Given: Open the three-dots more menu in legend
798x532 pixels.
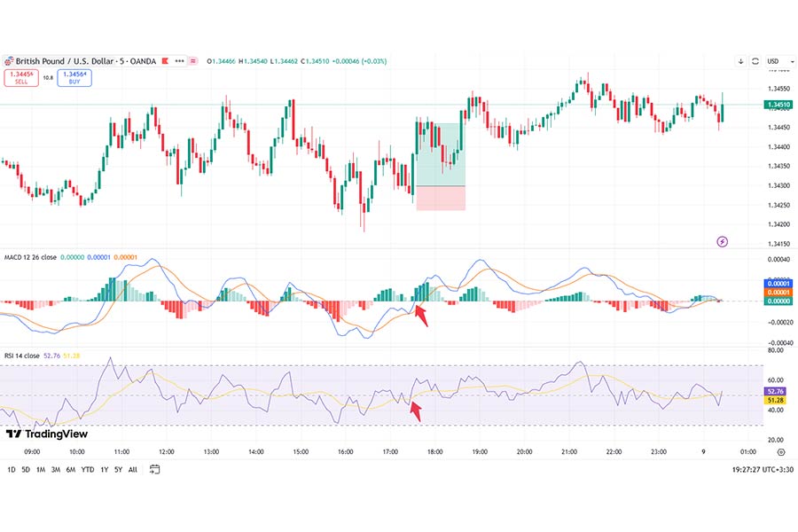Looking at the screenshot, I should pos(180,61).
